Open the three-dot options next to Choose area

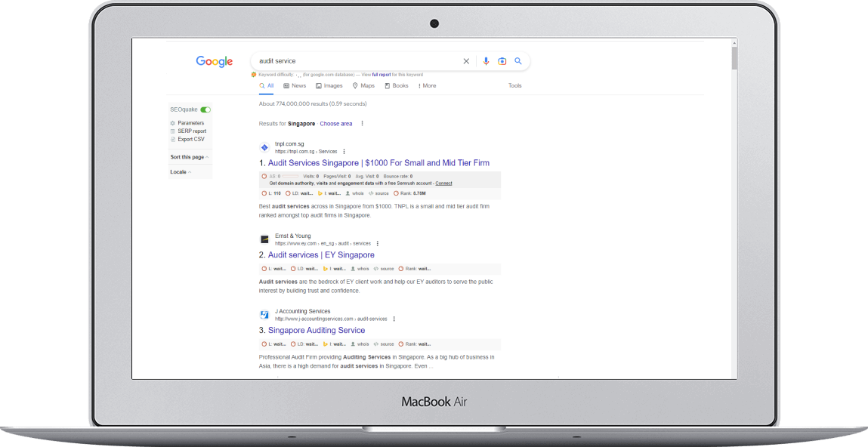click(x=362, y=124)
